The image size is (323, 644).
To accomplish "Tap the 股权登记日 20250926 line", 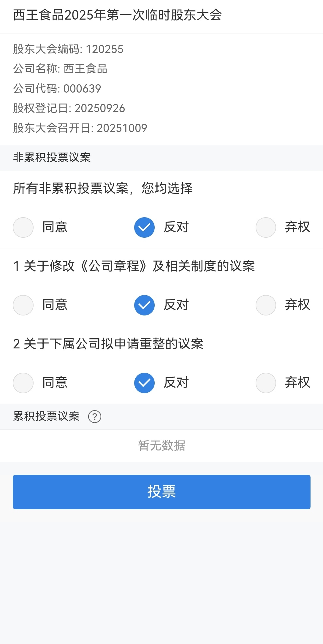I will pos(69,108).
